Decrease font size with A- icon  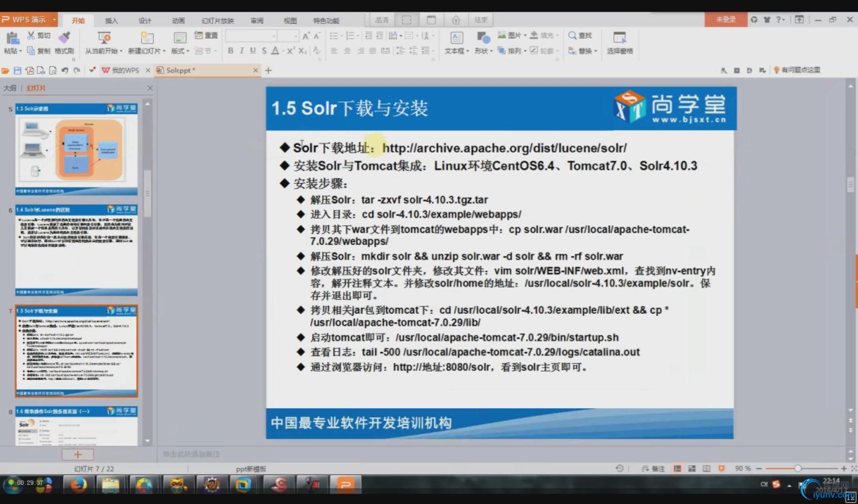pyautogui.click(x=317, y=36)
